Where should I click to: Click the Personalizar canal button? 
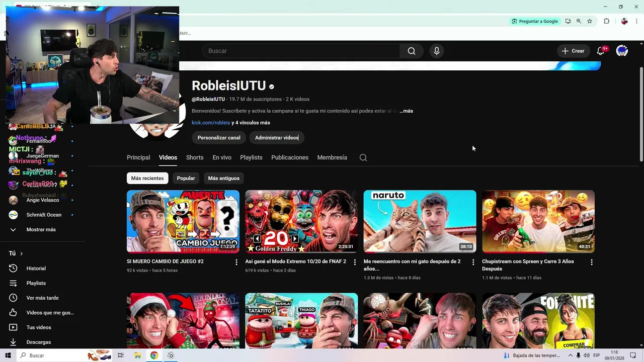click(x=219, y=138)
